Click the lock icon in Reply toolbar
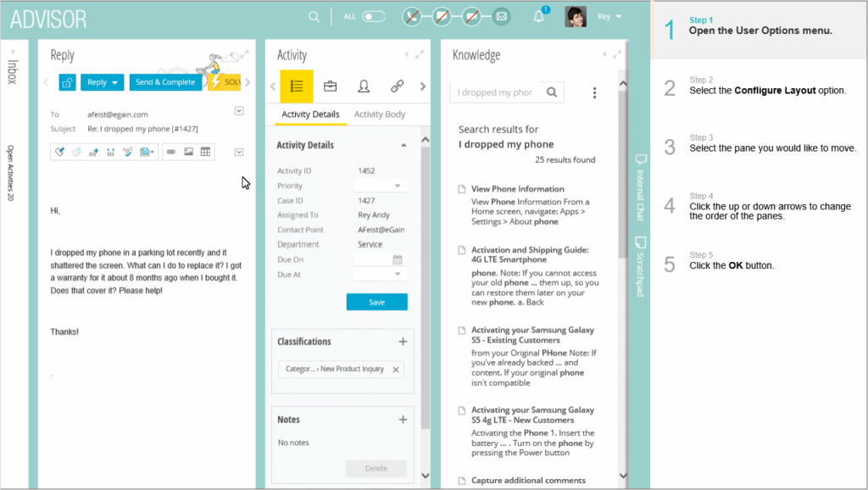This screenshot has height=490, width=868. pyautogui.click(x=68, y=82)
